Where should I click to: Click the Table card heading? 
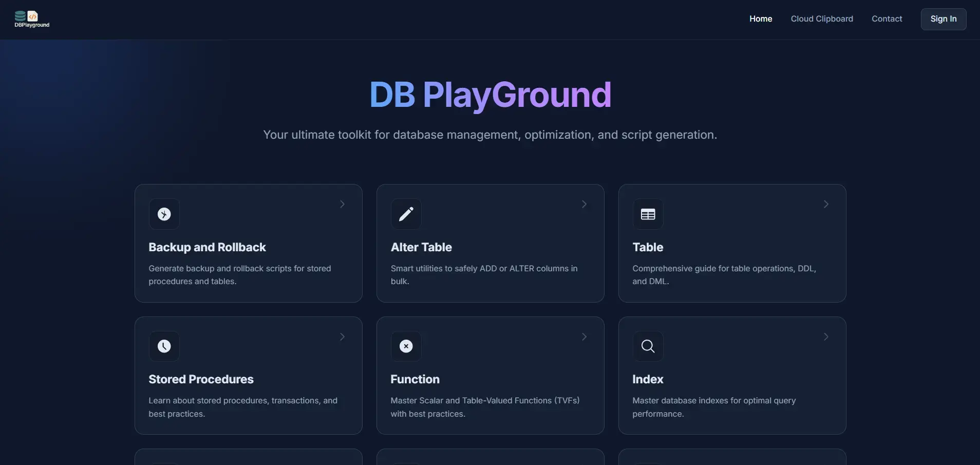click(x=648, y=247)
